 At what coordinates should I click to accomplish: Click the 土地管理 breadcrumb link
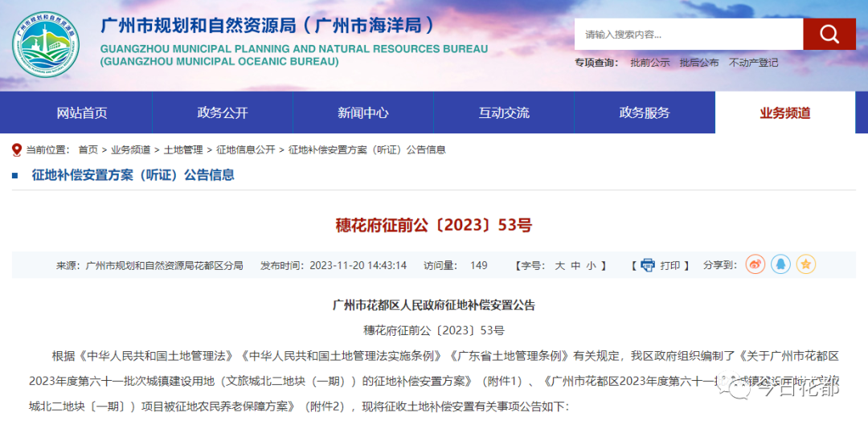point(183,149)
